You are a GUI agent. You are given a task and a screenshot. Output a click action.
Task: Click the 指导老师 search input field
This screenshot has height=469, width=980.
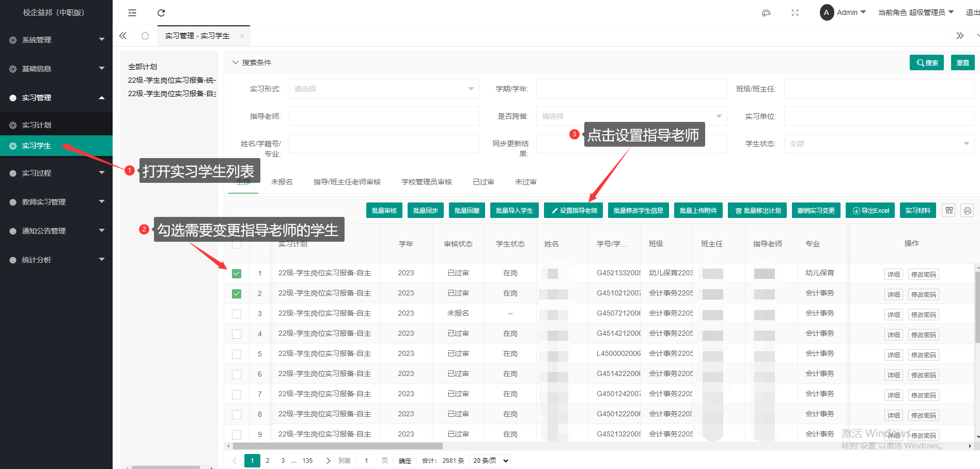383,116
